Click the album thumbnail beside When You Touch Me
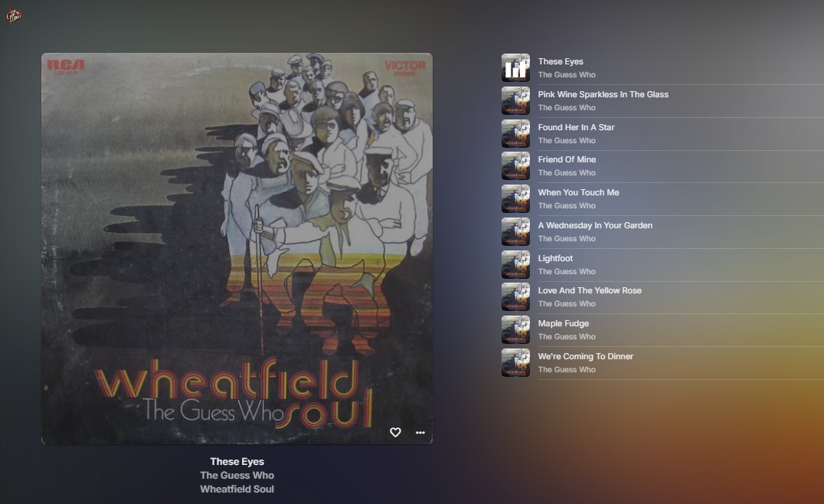 [x=515, y=198]
